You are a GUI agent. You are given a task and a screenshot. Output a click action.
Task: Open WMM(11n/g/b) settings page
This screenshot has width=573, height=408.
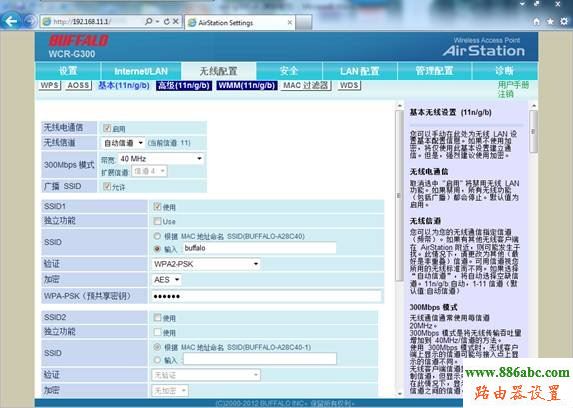(x=247, y=86)
